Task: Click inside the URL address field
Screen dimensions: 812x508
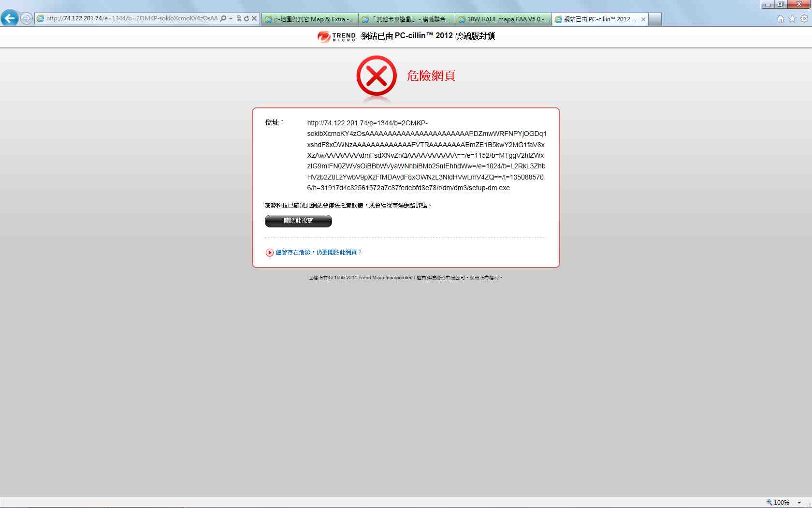Action: click(130, 18)
